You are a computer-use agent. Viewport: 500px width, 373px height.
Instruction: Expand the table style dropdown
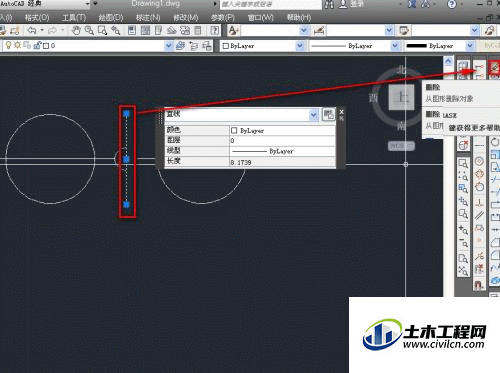tap(475, 31)
